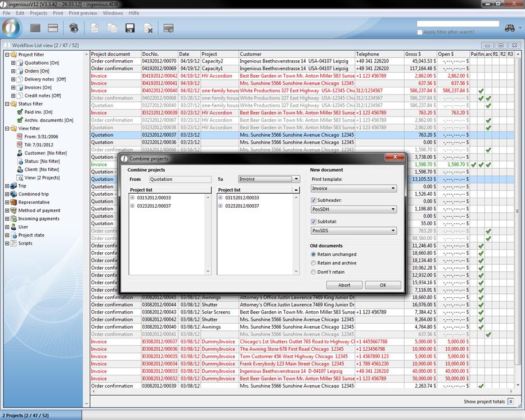The image size is (525, 420).
Task: Click the search input field at top right
Action: [x=457, y=24]
